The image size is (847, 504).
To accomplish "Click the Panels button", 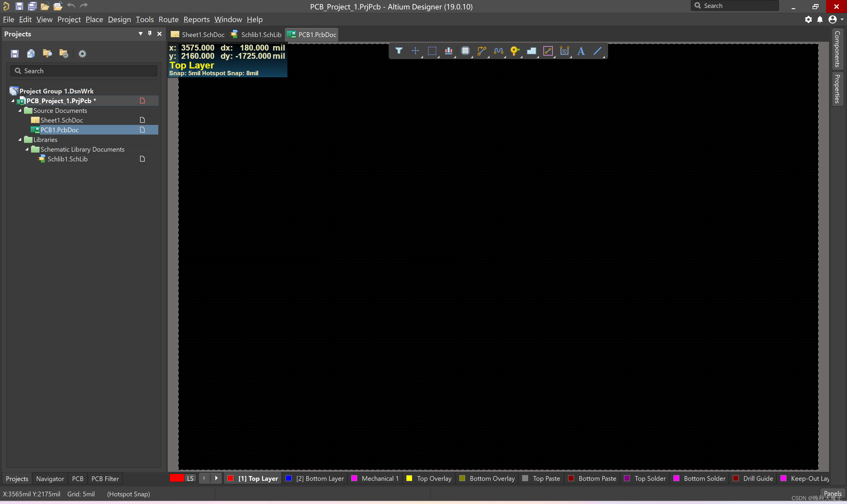I will [832, 493].
